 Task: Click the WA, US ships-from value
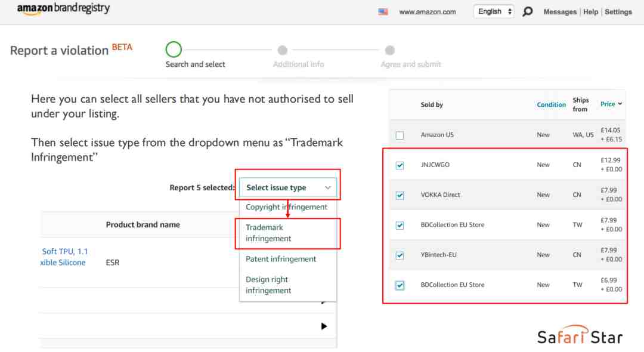tap(583, 135)
